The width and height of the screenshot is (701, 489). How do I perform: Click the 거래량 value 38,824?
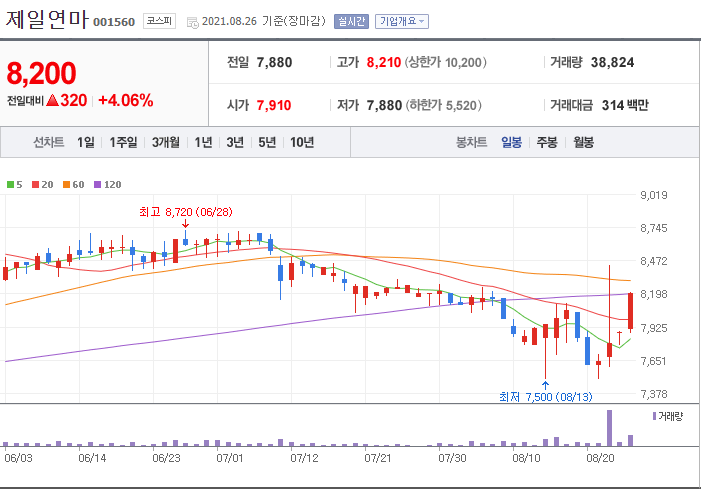[612, 62]
